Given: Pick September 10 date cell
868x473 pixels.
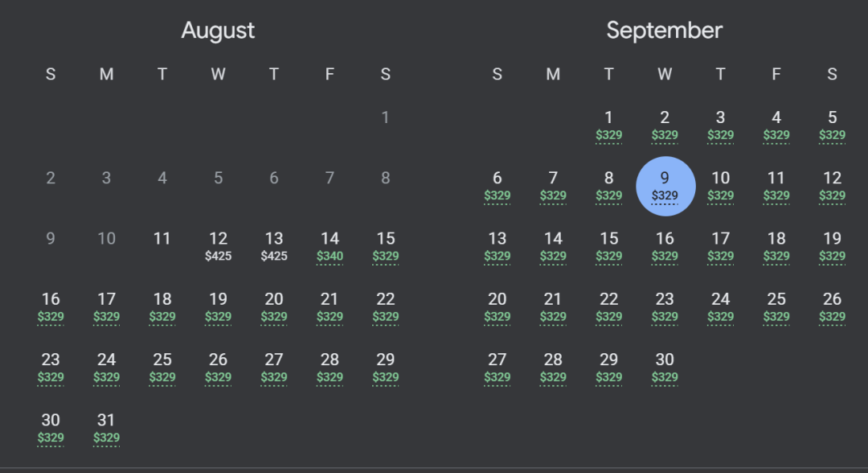Looking at the screenshot, I should point(721,186).
